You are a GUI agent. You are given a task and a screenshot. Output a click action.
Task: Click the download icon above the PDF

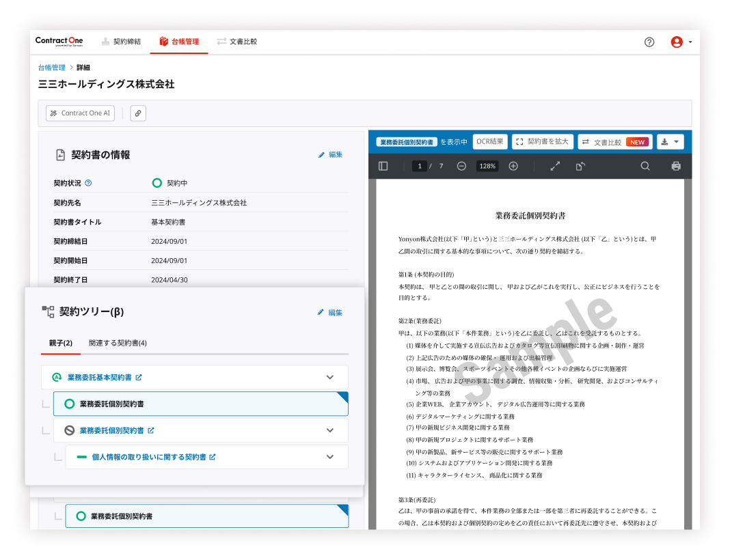tap(663, 141)
